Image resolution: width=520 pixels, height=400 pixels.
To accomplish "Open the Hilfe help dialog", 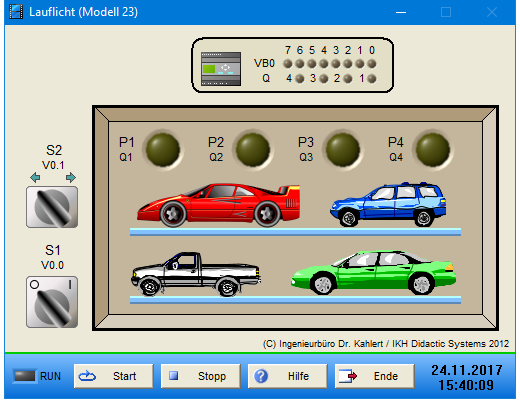I will (288, 376).
